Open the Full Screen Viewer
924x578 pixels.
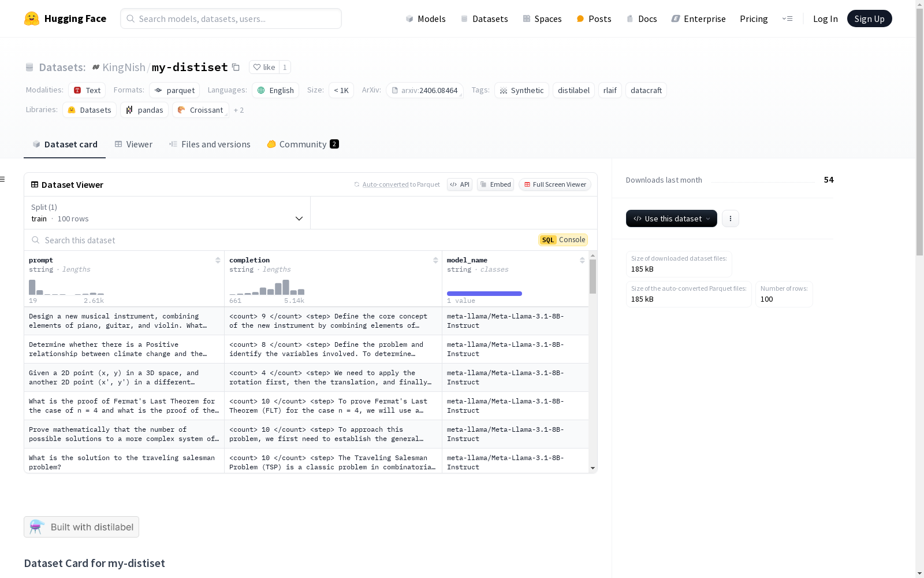tap(555, 184)
